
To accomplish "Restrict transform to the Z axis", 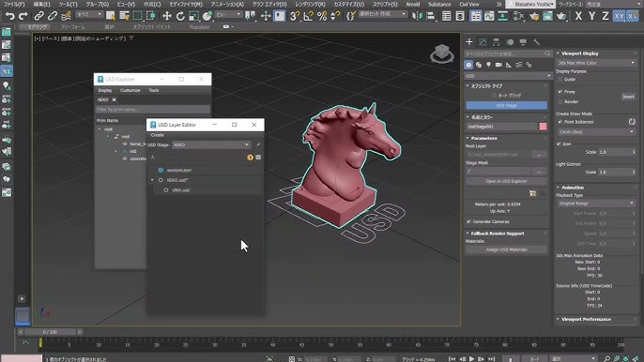I will point(605,16).
